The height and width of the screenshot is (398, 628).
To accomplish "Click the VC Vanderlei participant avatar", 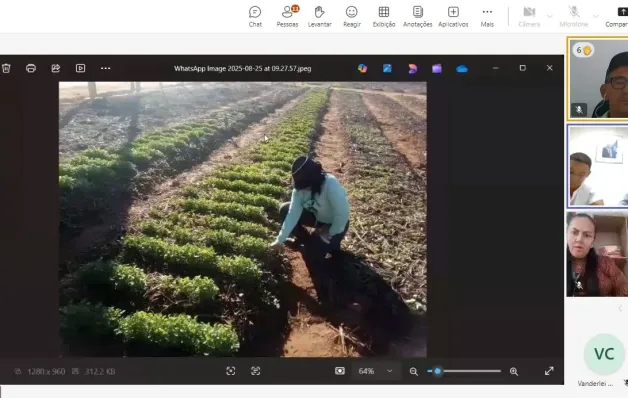I will point(604,354).
